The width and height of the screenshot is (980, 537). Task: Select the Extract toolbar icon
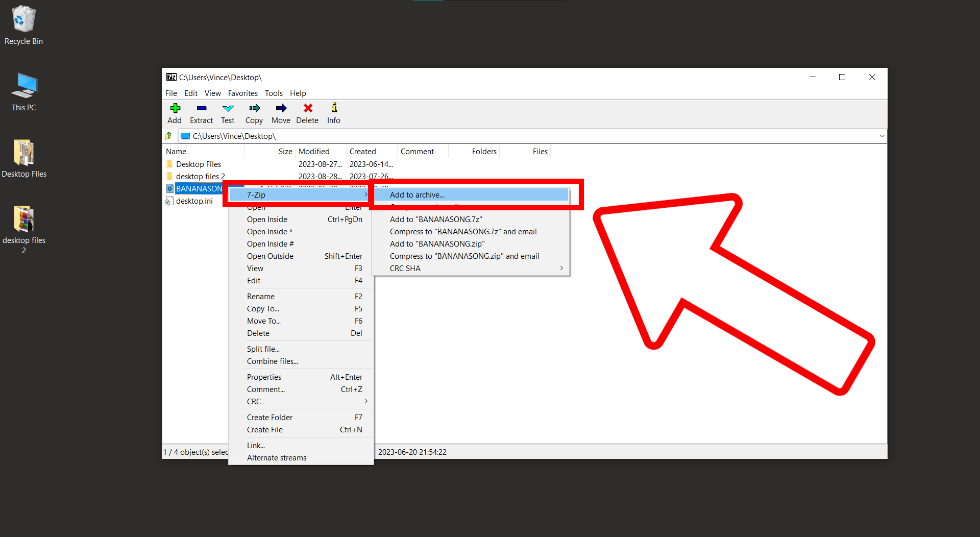tap(201, 112)
